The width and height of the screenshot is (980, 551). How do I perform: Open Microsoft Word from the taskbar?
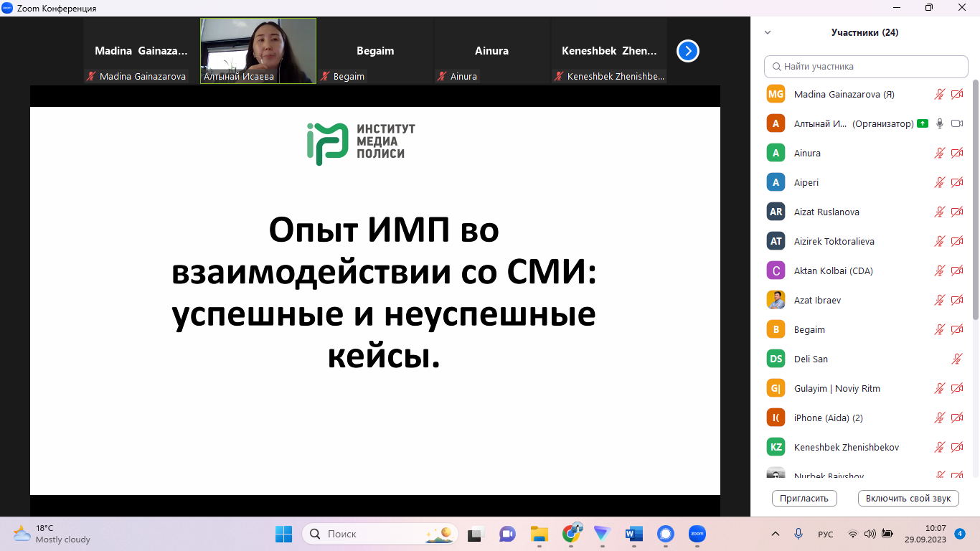tap(633, 534)
